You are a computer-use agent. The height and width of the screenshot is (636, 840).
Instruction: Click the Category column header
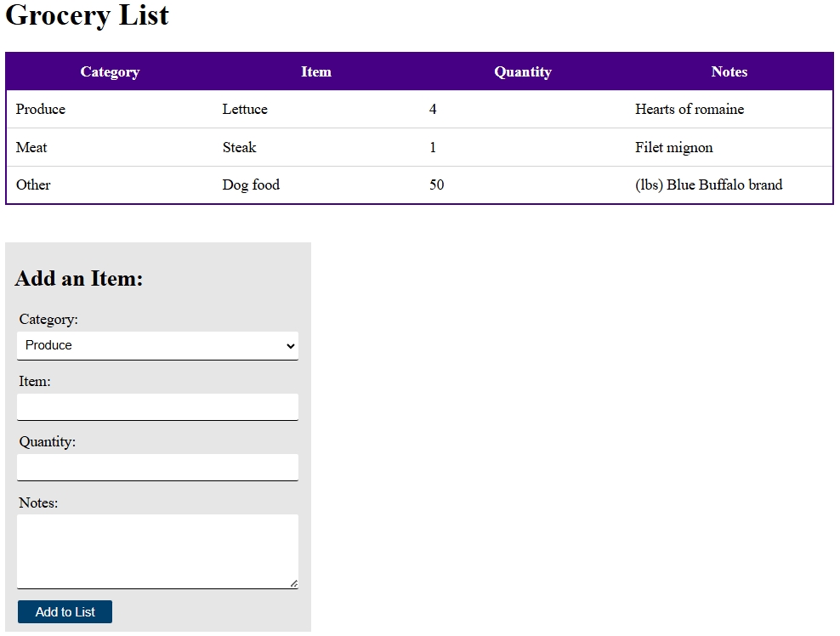(110, 72)
